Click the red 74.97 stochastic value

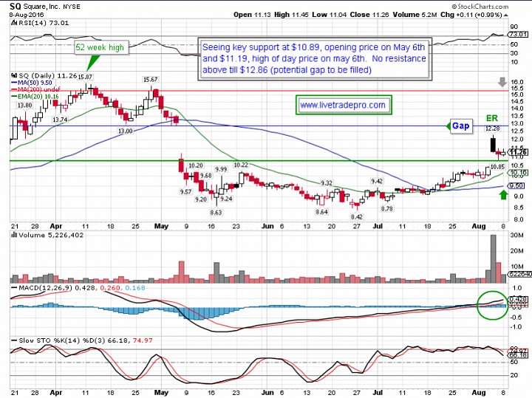pos(143,340)
